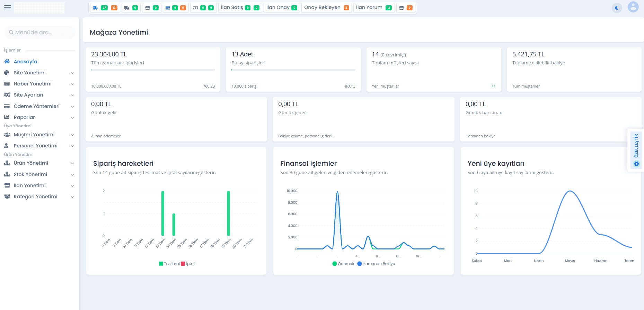Click the Tüm müşteriler link
The width and height of the screenshot is (644, 310).
[x=526, y=86]
